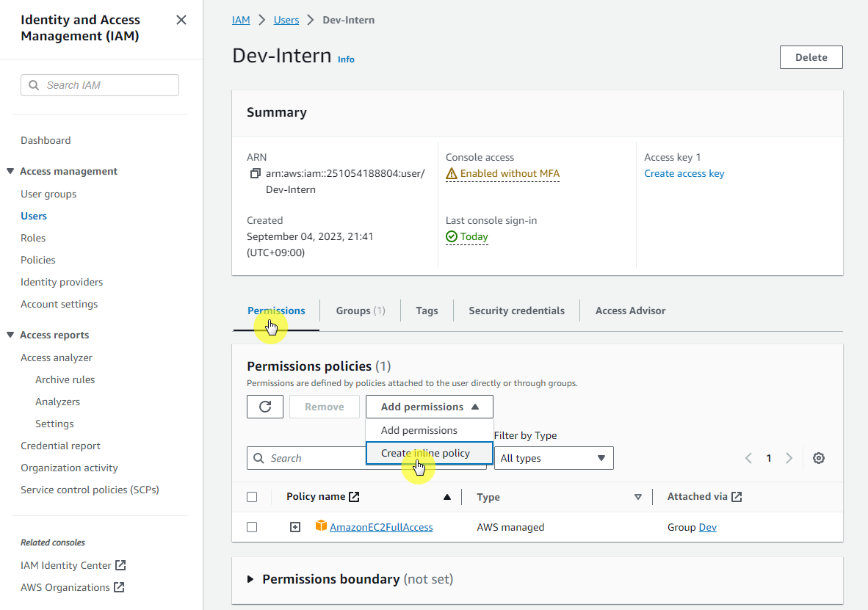Viewport: 868px width, 610px height.
Task: Sort ascending by Policy name arrow
Action: click(446, 497)
